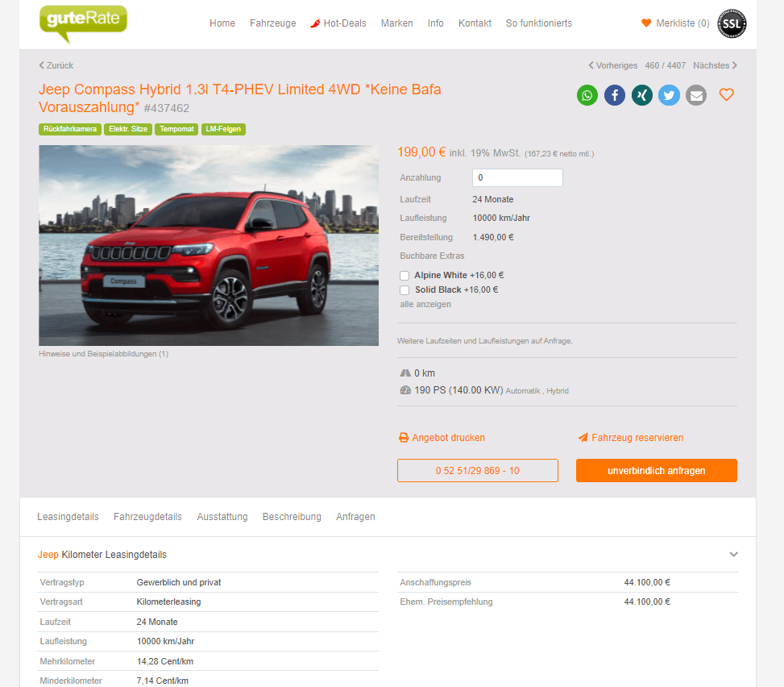Screen dimensions: 784x687
Task: Open Hinweise und Beispielabbildungen (1)
Action: (x=103, y=354)
